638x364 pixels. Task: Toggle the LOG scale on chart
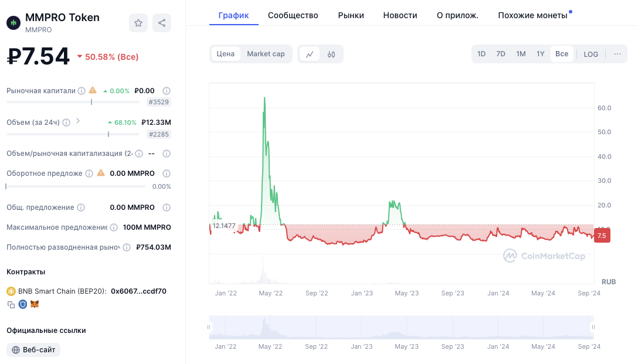[591, 54]
